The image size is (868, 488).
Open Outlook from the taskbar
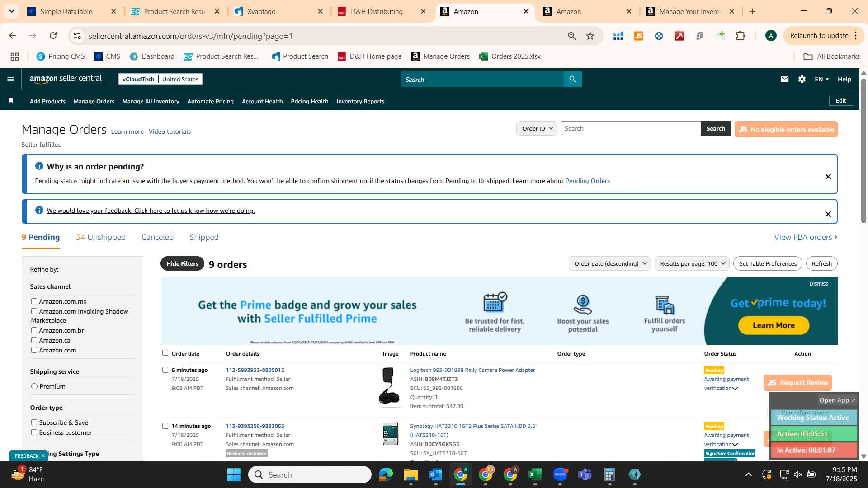click(435, 474)
